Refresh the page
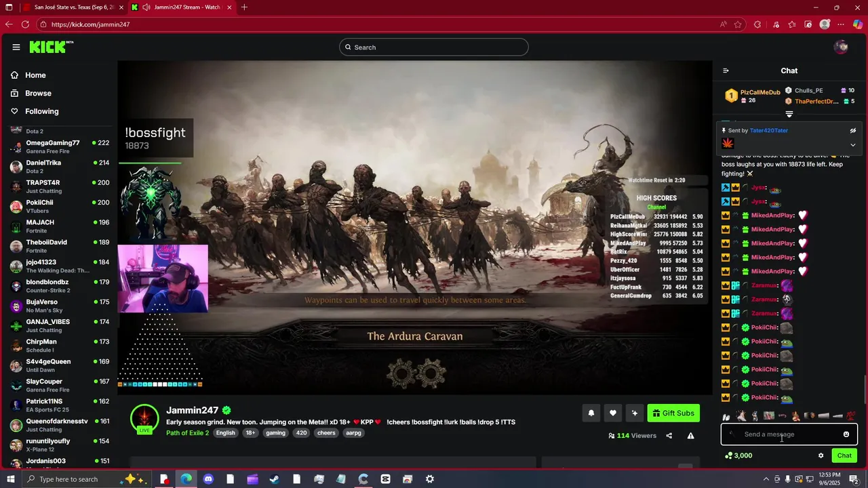Screen dimensions: 868x488 (x=25, y=24)
